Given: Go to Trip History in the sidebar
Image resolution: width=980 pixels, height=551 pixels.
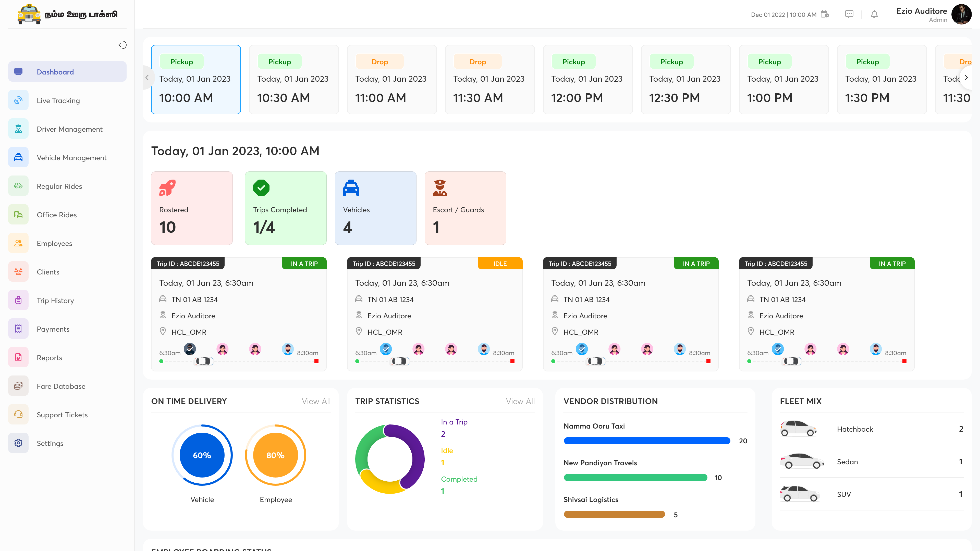Looking at the screenshot, I should (x=55, y=300).
